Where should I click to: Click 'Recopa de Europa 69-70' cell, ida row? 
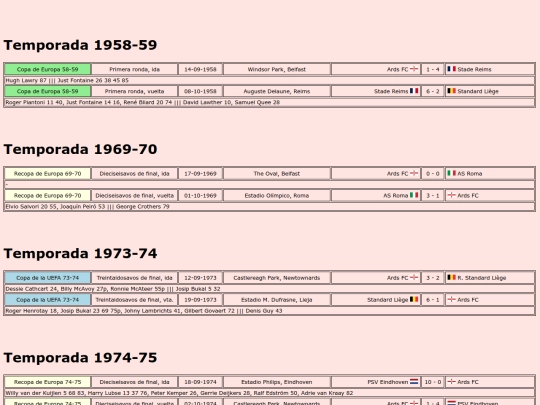coord(48,174)
